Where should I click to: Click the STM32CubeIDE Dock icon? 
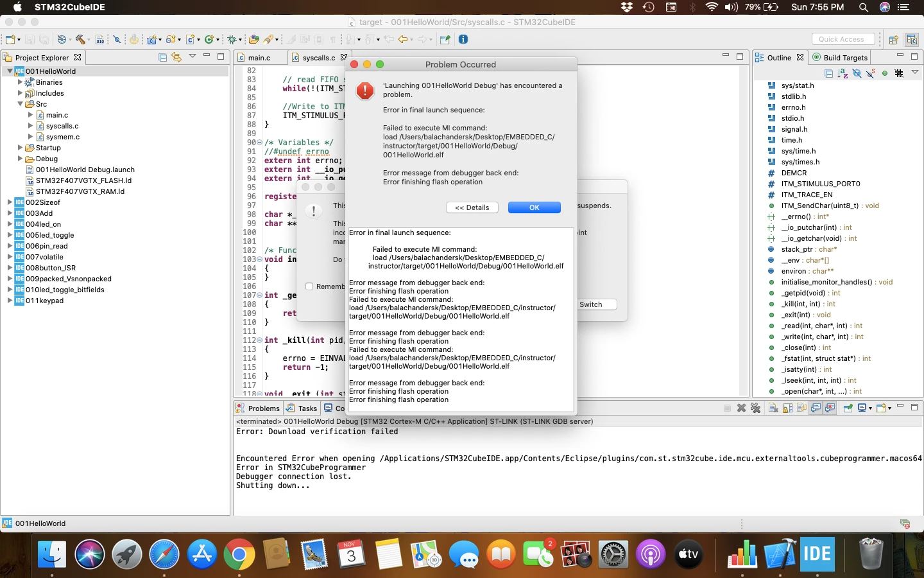(x=817, y=554)
